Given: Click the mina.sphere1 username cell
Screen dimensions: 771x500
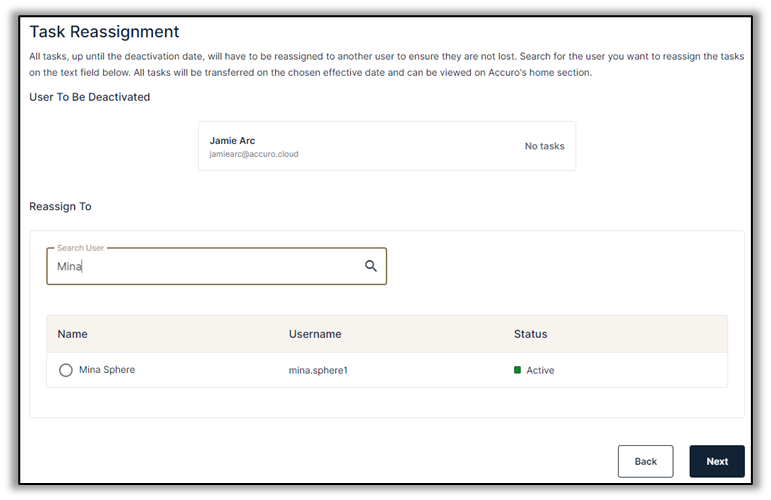Looking at the screenshot, I should 318,370.
